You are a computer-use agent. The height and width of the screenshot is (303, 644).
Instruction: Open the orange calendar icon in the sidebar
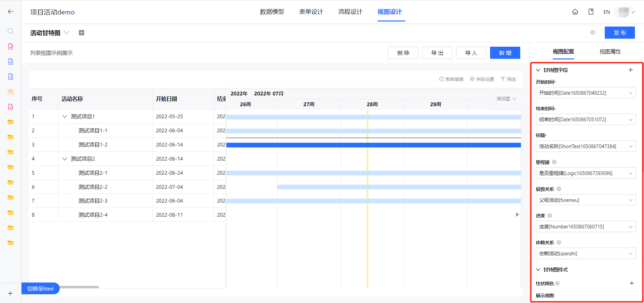point(10,92)
